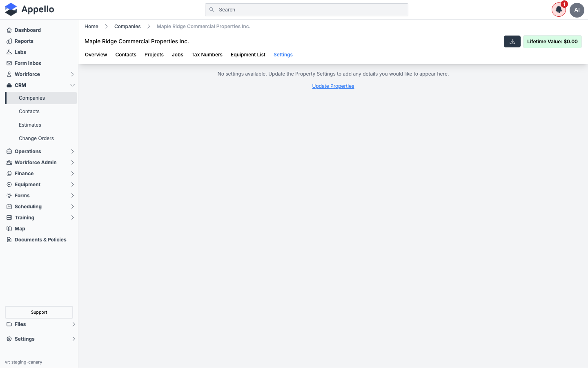Expand the Files chevron
Image resolution: width=588 pixels, height=375 pixels.
pos(73,324)
